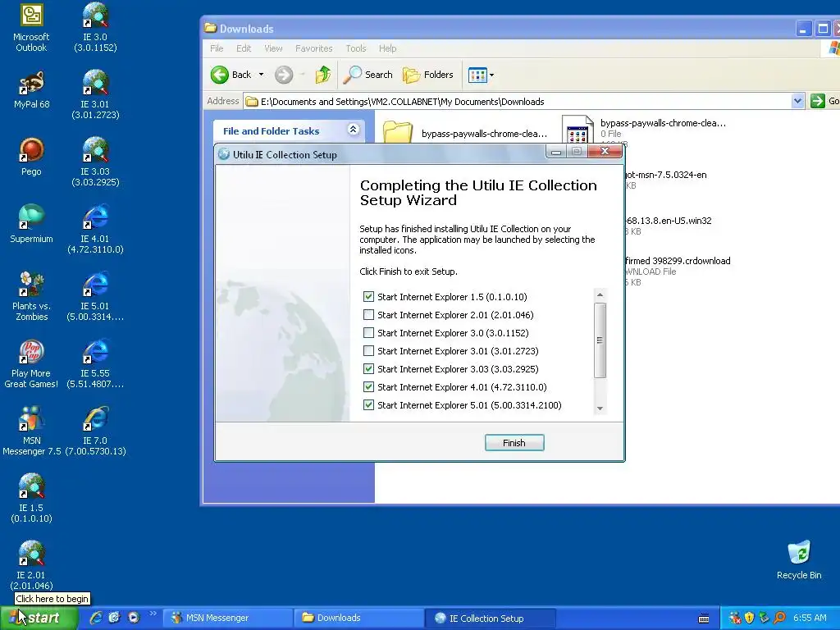Select the IE 3.03 desktop shortcut

[x=95, y=162]
